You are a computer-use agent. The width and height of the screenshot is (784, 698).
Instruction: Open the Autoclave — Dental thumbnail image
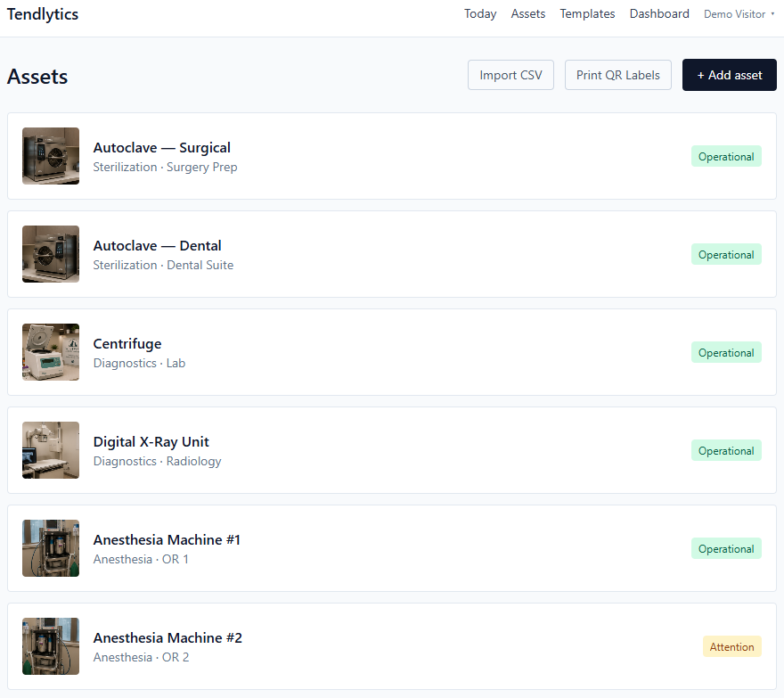(x=51, y=254)
